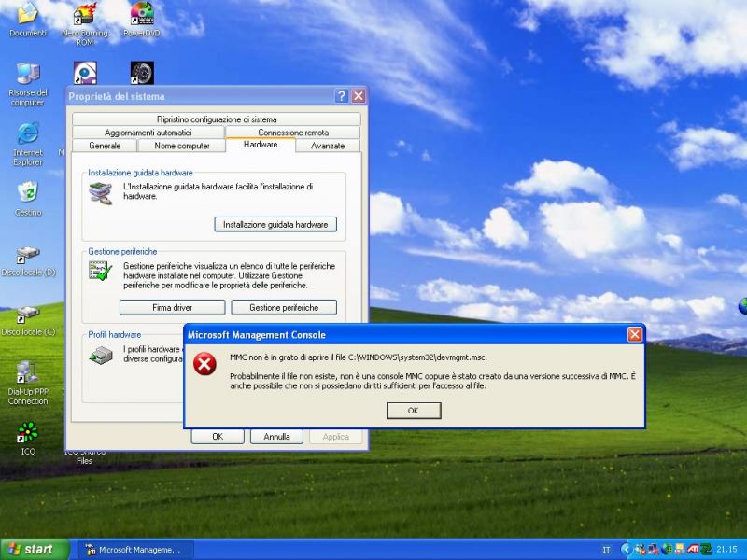747x560 pixels.
Task: Close the Microsoft Management Console error dialog
Action: (x=635, y=334)
